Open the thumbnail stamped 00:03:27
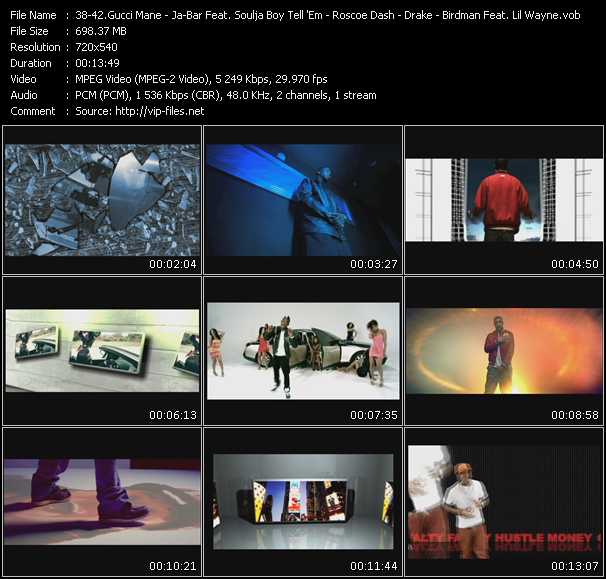This screenshot has width=606, height=579. (x=303, y=199)
